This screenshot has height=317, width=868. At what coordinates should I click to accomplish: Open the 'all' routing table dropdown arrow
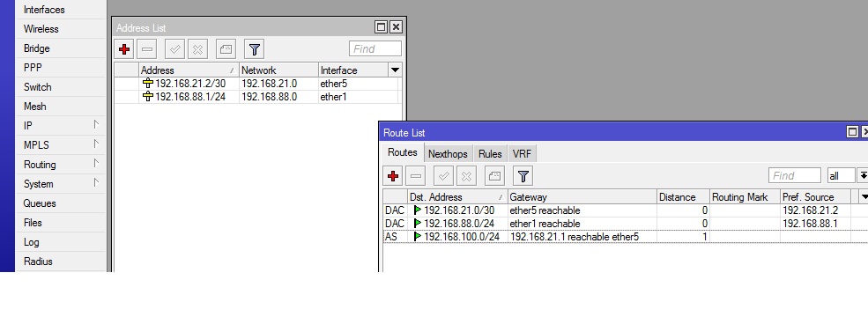(863, 176)
